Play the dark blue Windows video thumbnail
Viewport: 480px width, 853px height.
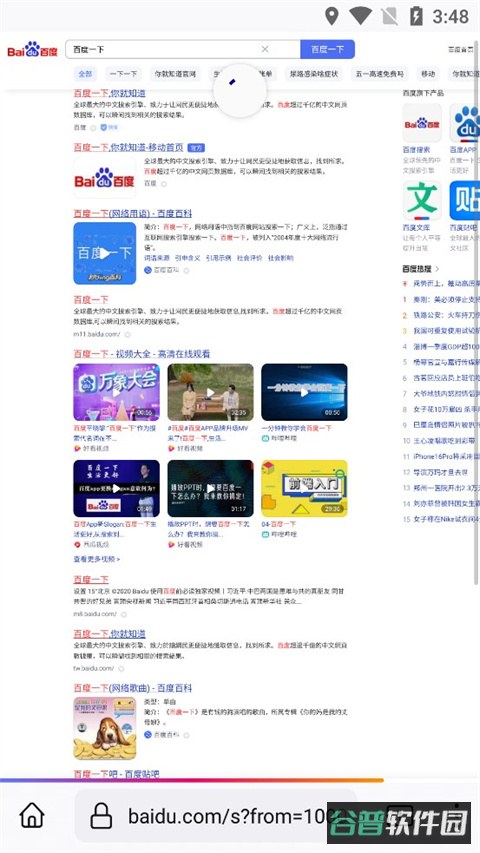coord(304,392)
